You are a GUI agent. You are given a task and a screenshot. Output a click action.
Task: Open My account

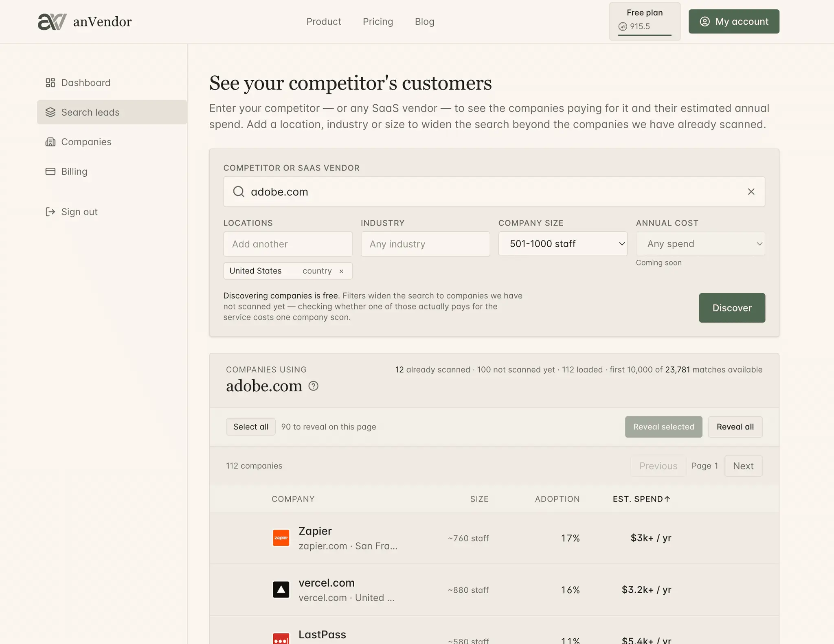click(734, 22)
